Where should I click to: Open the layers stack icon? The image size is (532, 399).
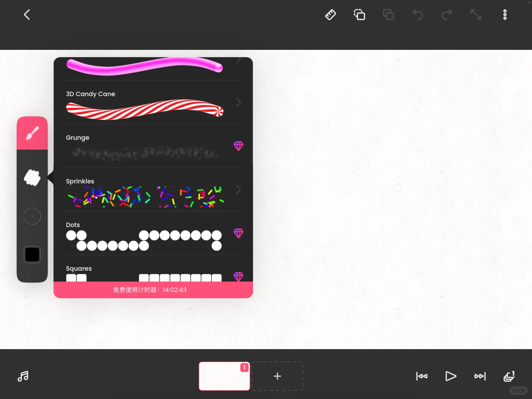509,376
